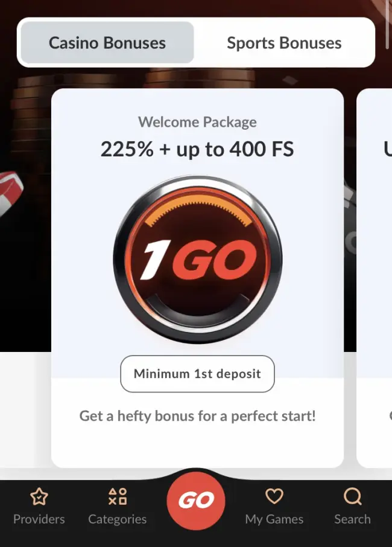
Task: Open Search magnifier icon
Action: click(353, 496)
